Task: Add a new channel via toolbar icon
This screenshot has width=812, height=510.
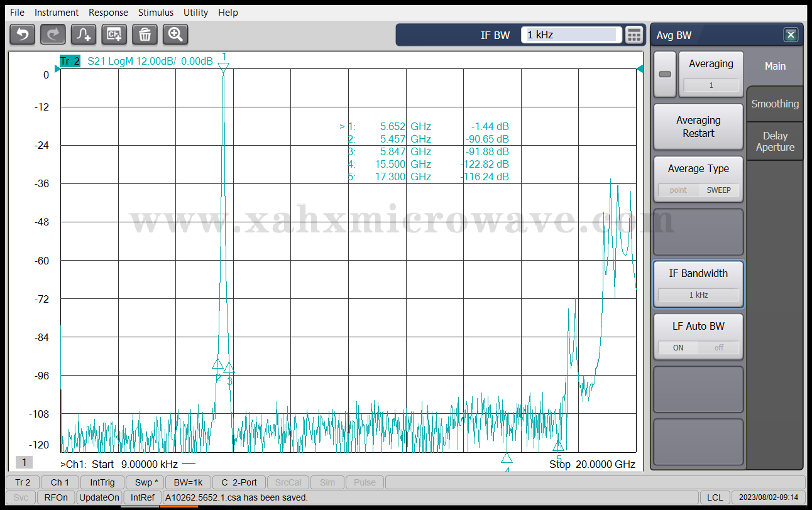Action: coord(114,35)
